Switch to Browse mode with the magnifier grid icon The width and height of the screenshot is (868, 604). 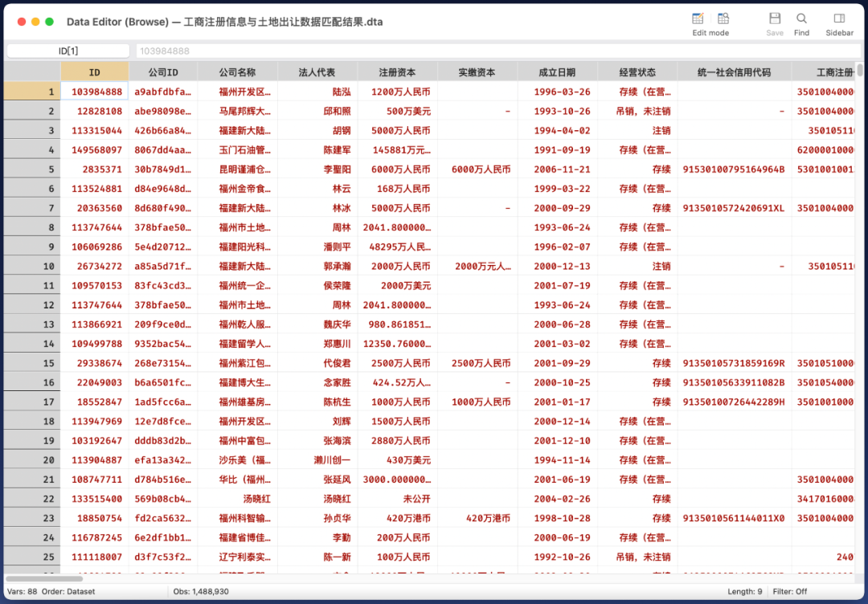coord(723,18)
